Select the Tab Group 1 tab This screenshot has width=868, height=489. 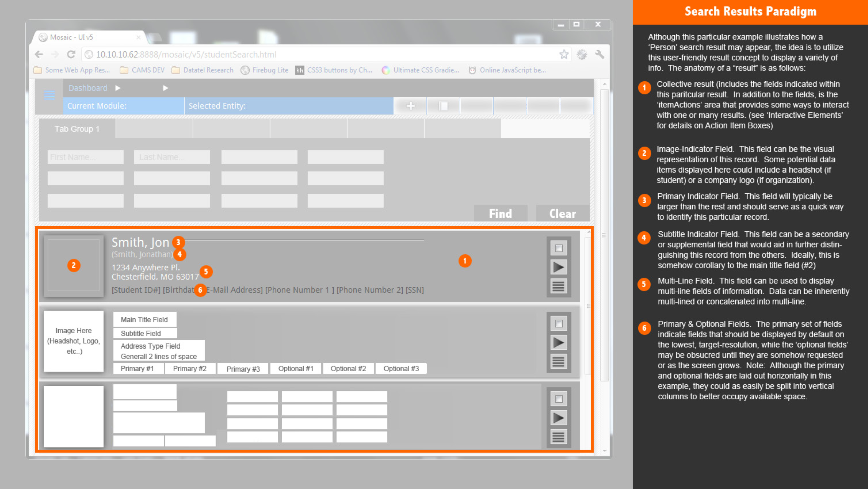(77, 129)
